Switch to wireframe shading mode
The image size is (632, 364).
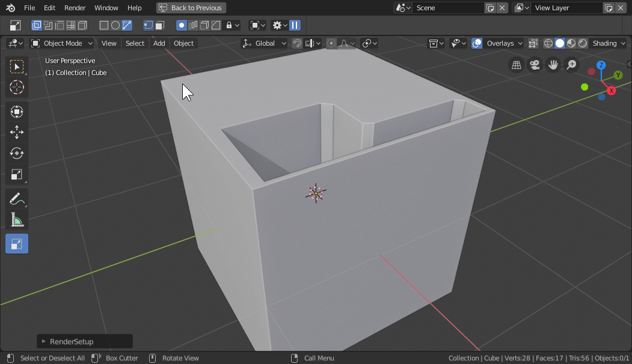coord(548,43)
